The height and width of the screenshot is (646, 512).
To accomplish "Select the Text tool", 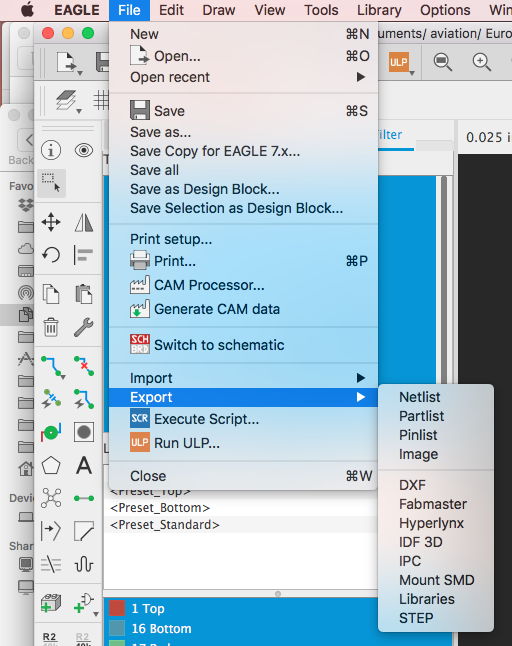I will click(x=84, y=466).
